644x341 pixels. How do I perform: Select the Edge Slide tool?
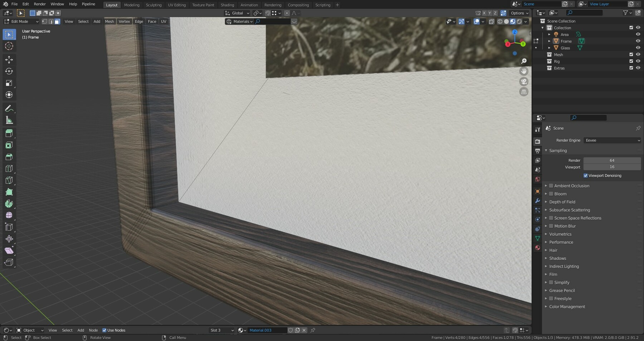coord(9,227)
